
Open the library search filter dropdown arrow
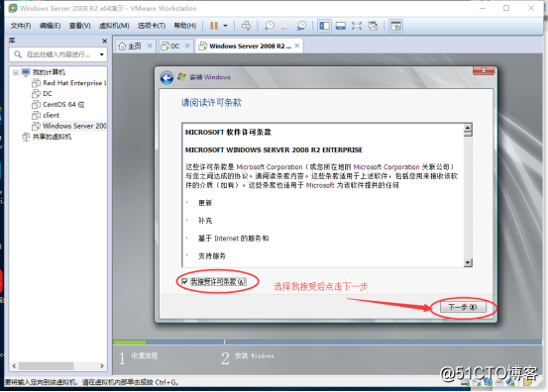click(x=102, y=54)
